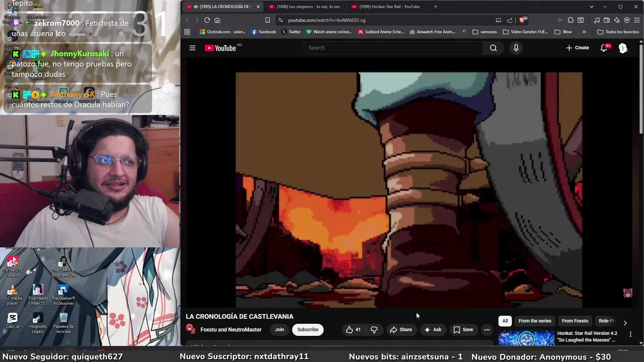Image resolution: width=644 pixels, height=362 pixels.
Task: Bookmark this page via bookmark icon
Action: click(268, 20)
